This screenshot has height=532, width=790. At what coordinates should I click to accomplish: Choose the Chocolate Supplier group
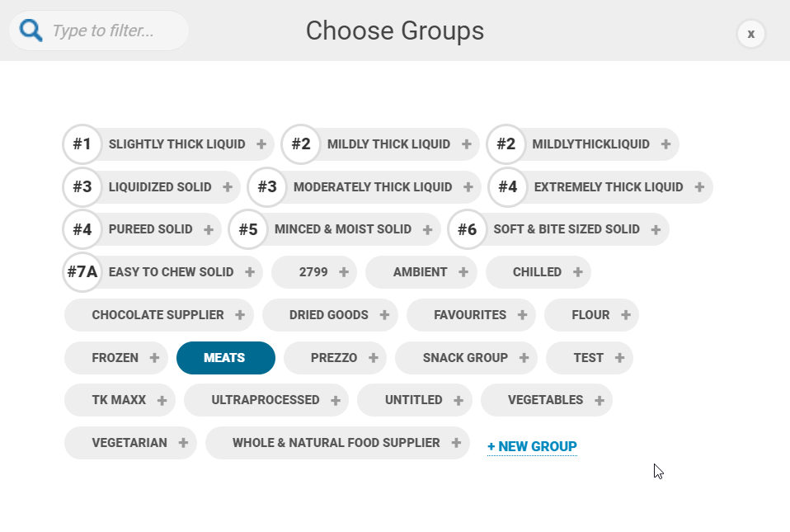(x=158, y=315)
